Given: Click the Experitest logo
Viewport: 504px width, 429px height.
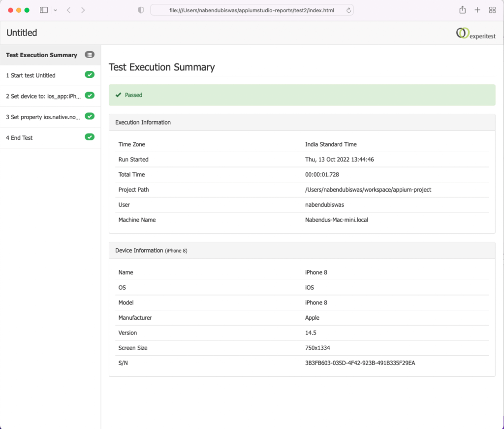Looking at the screenshot, I should tap(476, 33).
